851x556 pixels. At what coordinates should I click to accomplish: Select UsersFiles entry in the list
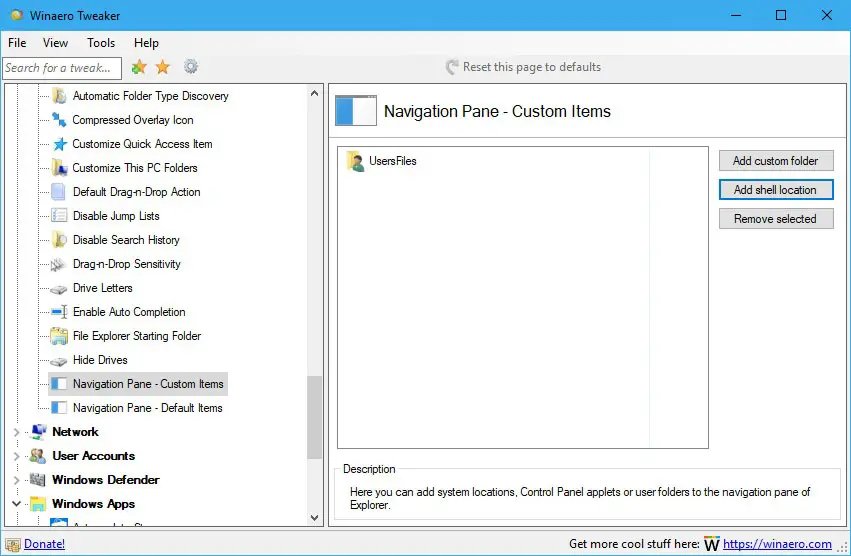point(393,161)
